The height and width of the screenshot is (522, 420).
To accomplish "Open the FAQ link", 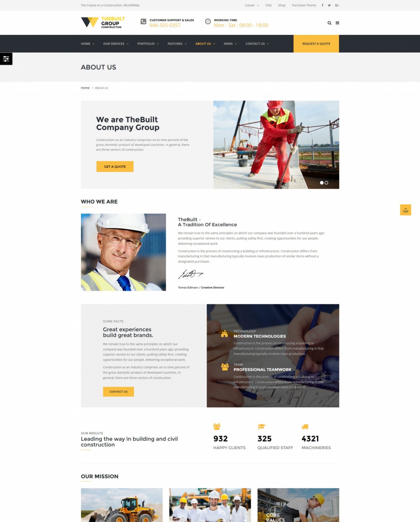I will coord(268,5).
